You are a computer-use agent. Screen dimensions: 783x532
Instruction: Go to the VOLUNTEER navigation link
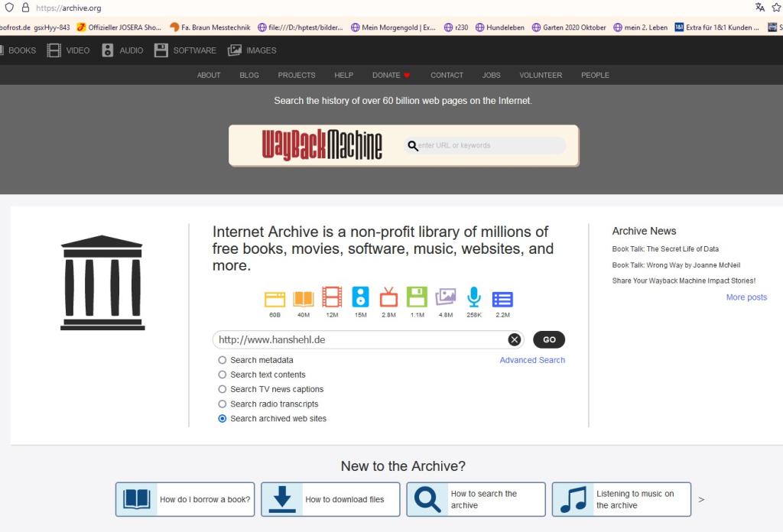(541, 75)
